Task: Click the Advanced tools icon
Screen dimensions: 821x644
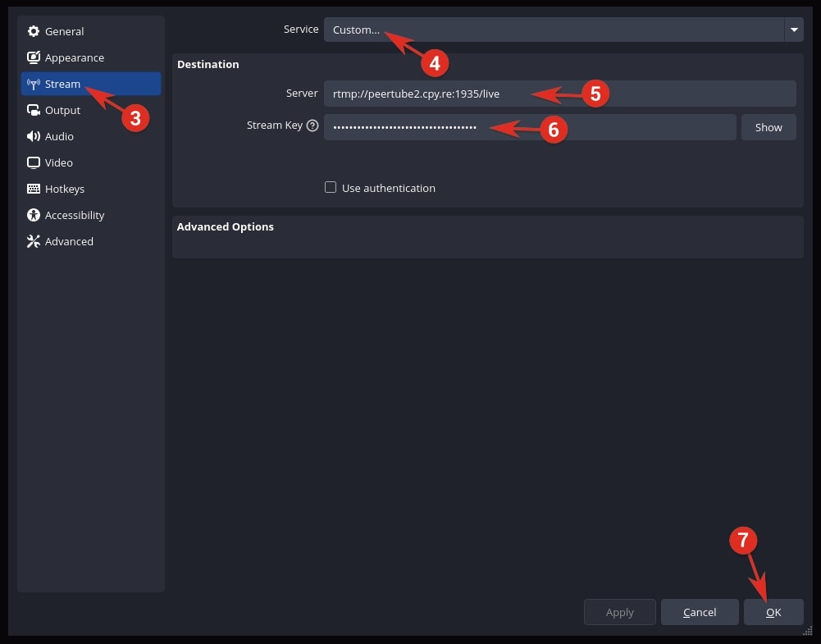Action: (x=33, y=241)
